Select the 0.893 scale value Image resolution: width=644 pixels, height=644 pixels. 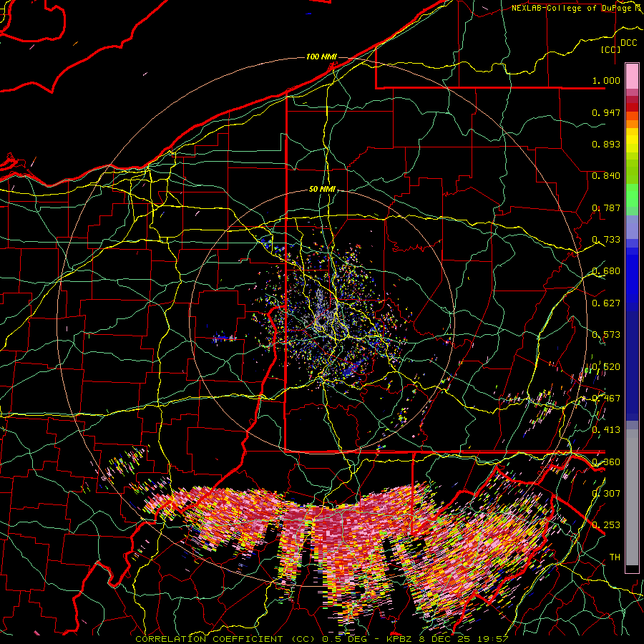coord(606,144)
